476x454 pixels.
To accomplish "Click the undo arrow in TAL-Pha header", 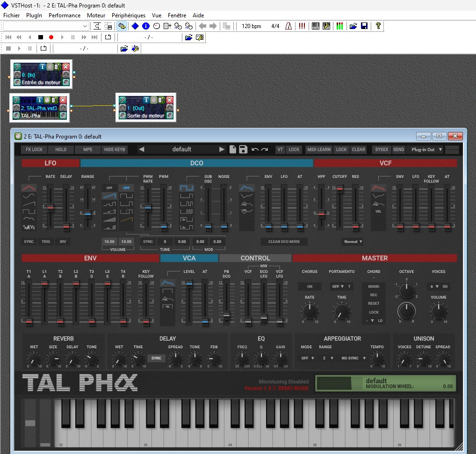I will point(255,149).
